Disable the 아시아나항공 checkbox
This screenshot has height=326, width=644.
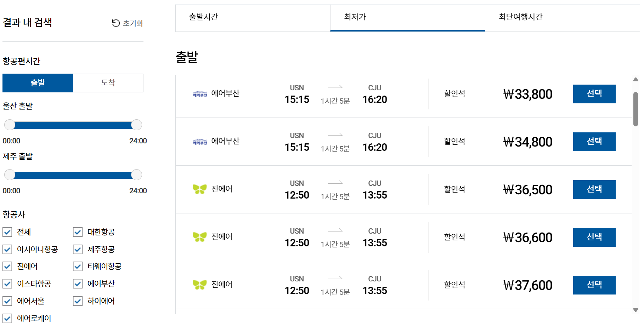(x=7, y=249)
